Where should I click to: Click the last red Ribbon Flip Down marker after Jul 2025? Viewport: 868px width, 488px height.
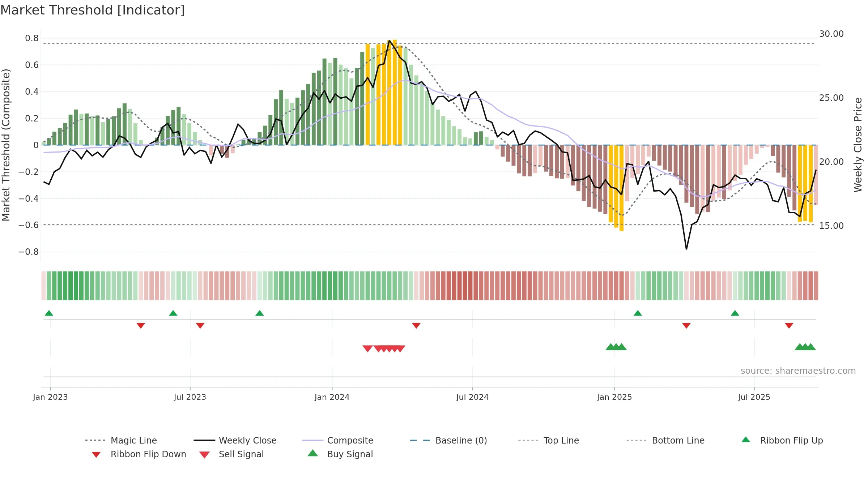coord(789,326)
